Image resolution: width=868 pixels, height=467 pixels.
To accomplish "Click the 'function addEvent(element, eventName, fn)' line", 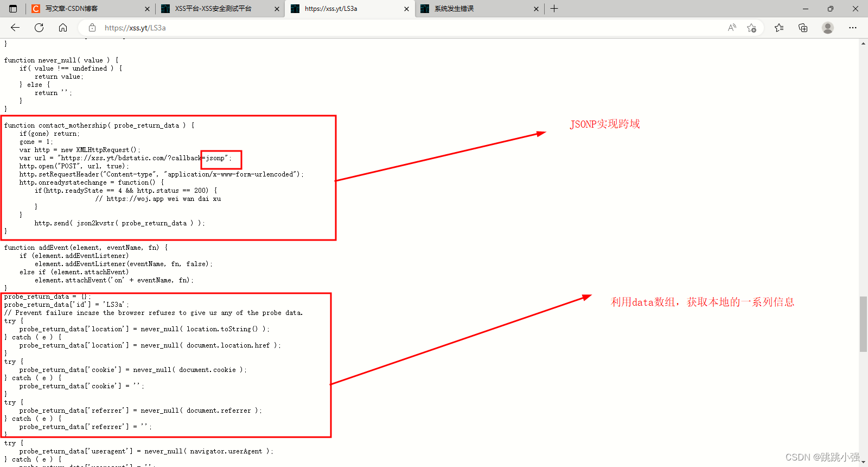I will 86,248.
